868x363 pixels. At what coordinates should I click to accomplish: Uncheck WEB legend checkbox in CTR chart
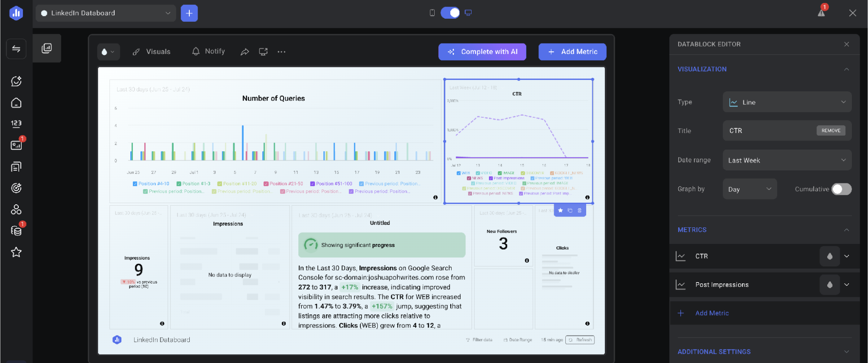coord(459,173)
